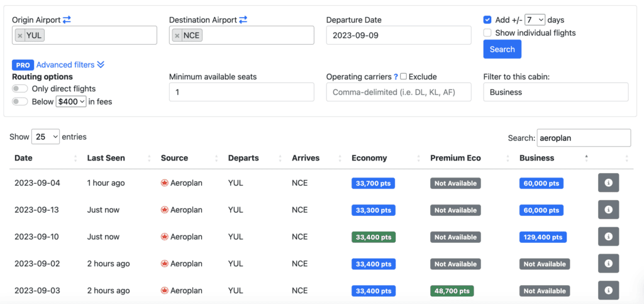Toggle Only direct flights switch
Screen dimensions: 644x304
[x=19, y=89]
